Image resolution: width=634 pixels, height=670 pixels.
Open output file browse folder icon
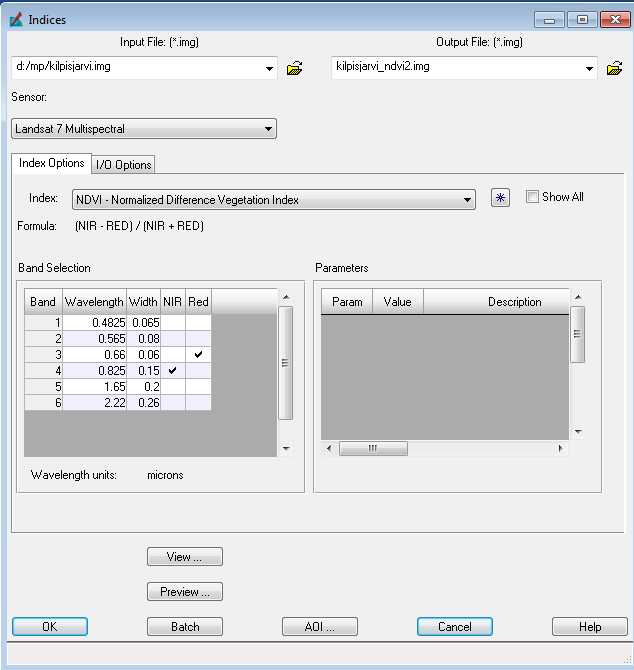614,68
